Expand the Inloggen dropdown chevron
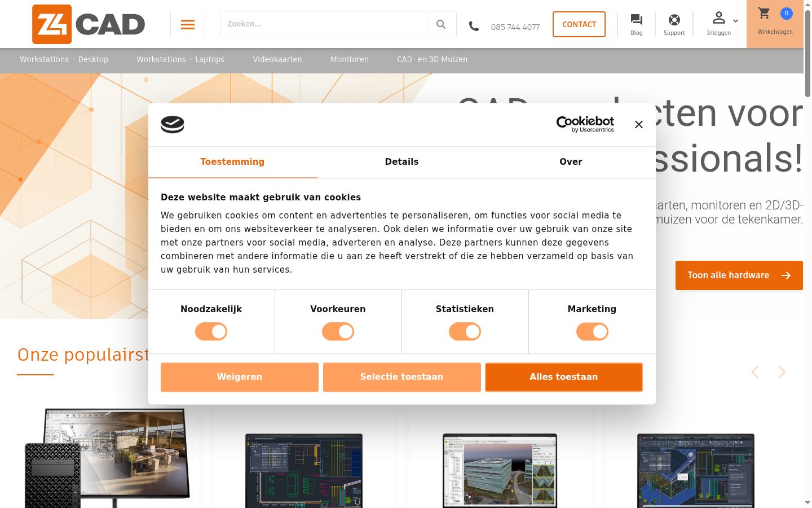Viewport: 812px width, 508px height. point(735,21)
